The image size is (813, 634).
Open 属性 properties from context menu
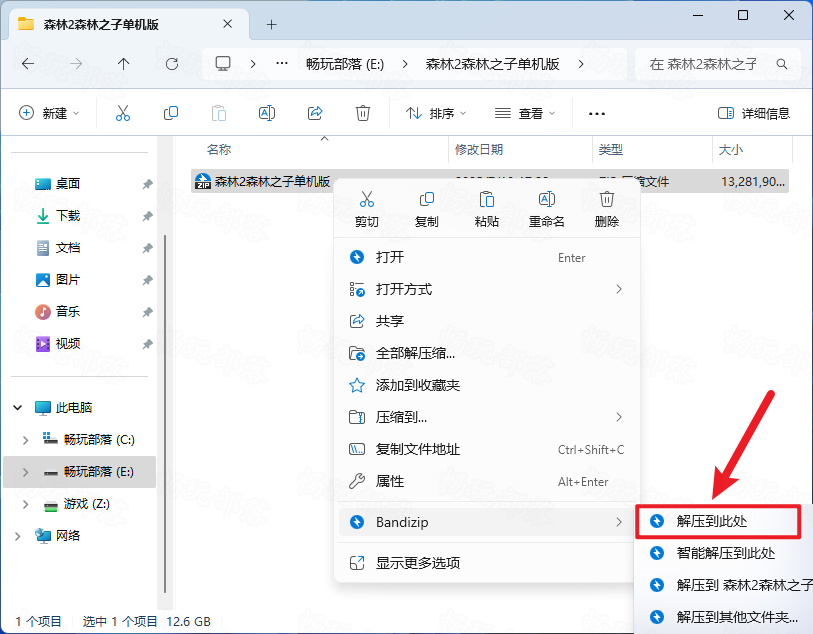487,482
